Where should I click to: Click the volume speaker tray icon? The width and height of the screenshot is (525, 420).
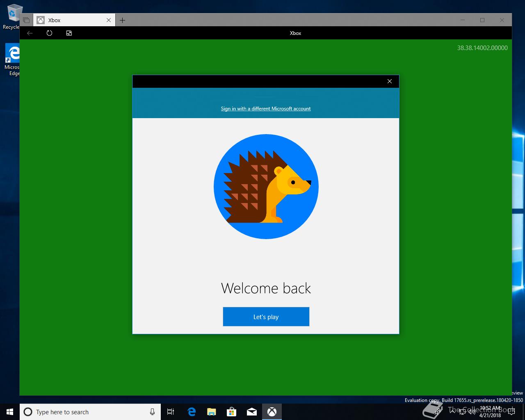point(472,412)
